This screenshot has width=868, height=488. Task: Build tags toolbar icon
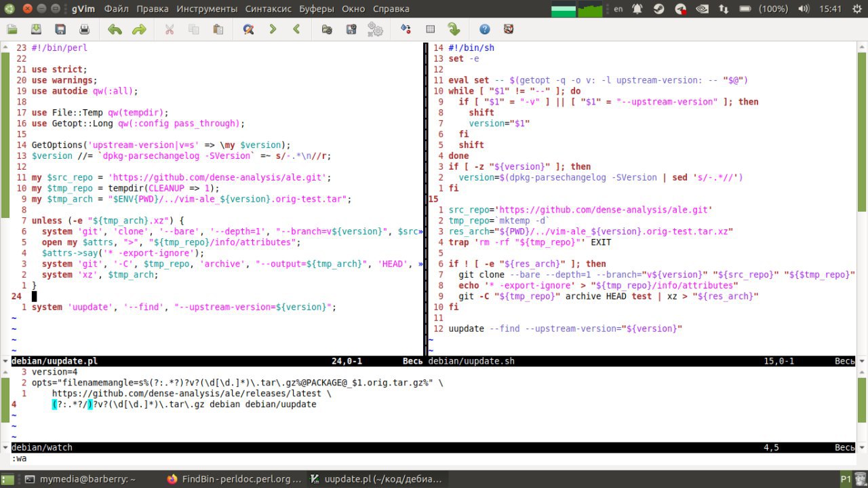pyautogui.click(x=430, y=29)
